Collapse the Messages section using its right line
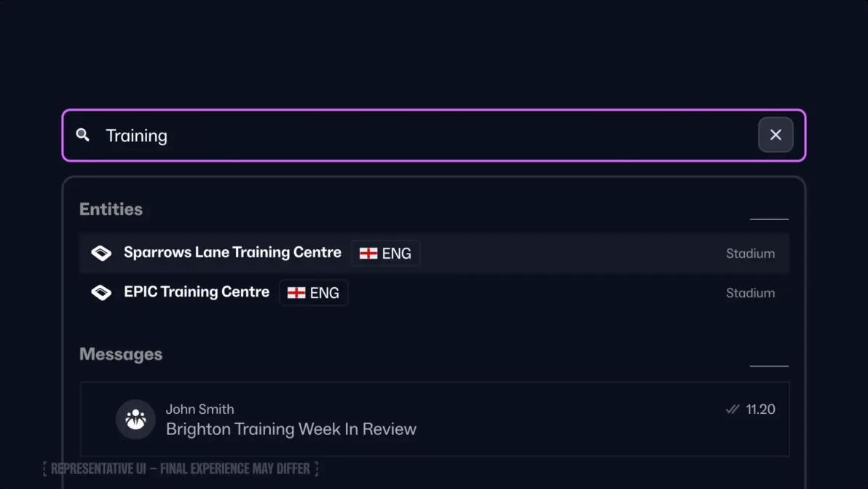Viewport: 868px width, 489px height. (769, 366)
